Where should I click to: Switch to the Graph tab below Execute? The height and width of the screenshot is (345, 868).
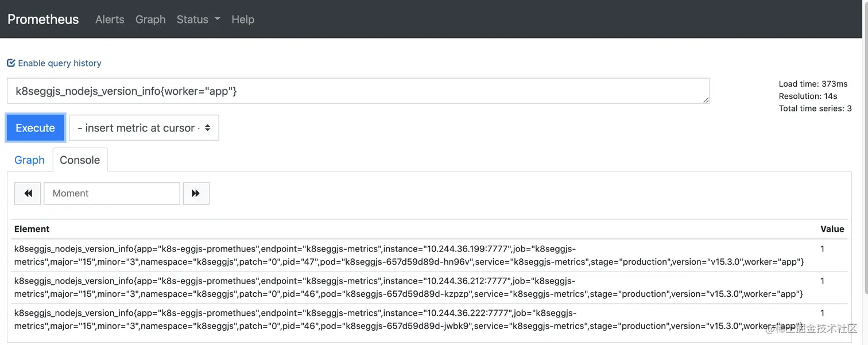click(x=29, y=160)
